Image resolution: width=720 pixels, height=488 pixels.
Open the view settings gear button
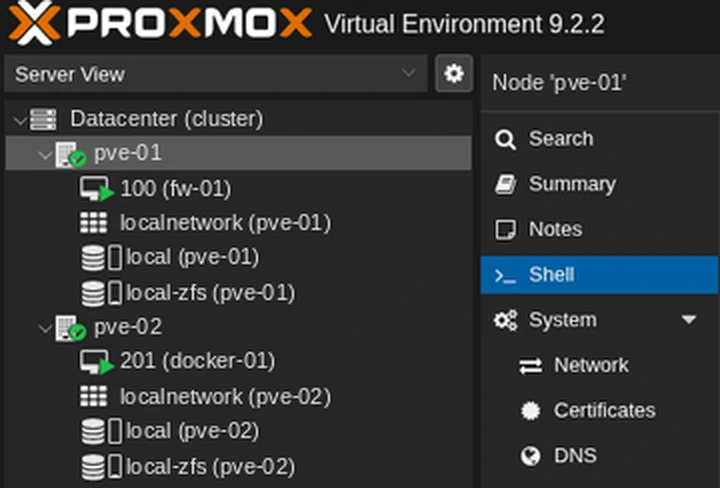454,73
